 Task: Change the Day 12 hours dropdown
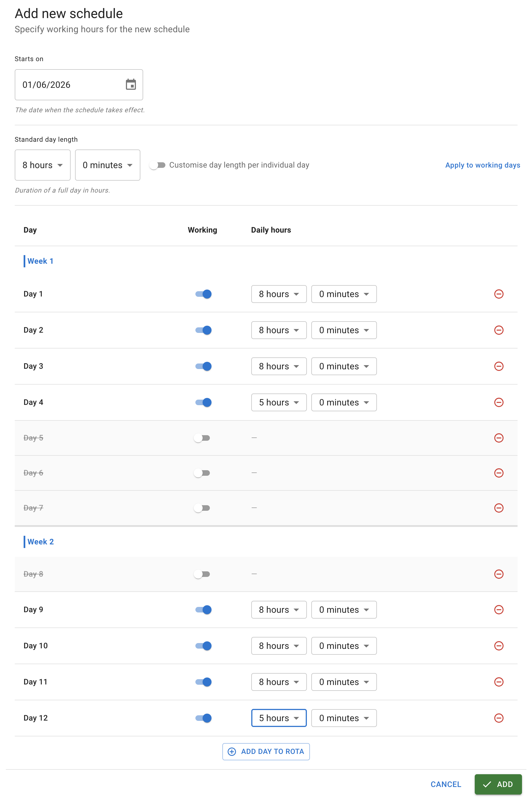point(279,718)
